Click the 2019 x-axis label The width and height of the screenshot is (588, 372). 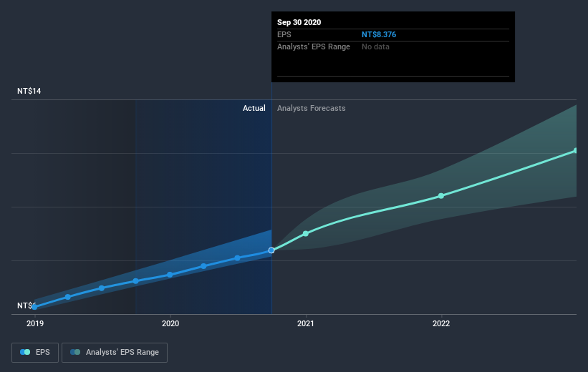35,323
